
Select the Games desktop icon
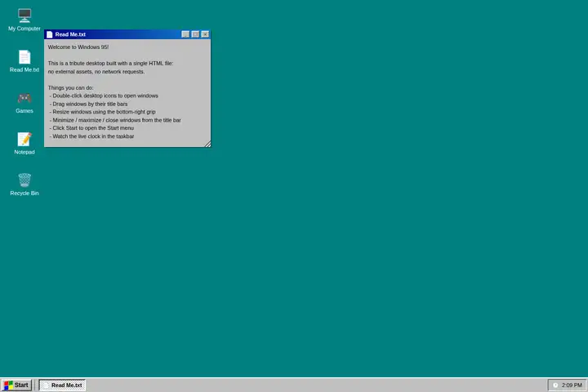24,102
